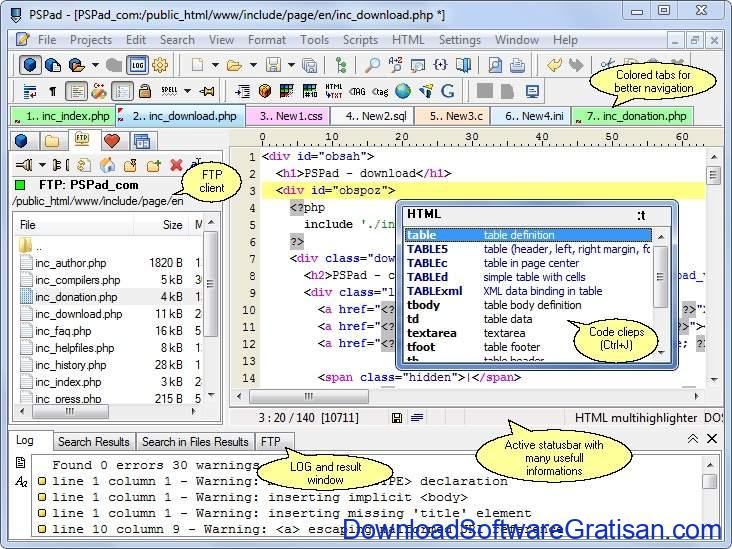Image resolution: width=732 pixels, height=549 pixels.
Task: Click the Print printer icon
Action: (x=517, y=65)
